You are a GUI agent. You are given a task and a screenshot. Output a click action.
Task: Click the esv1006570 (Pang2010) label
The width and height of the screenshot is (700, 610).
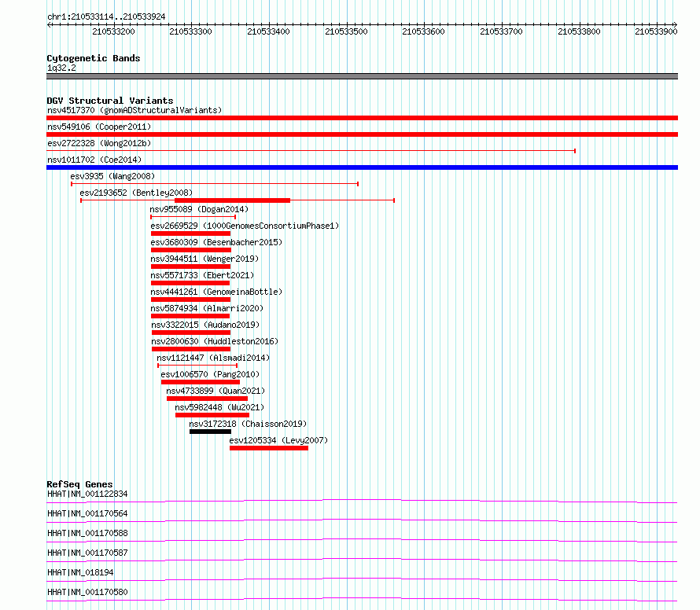210,374
